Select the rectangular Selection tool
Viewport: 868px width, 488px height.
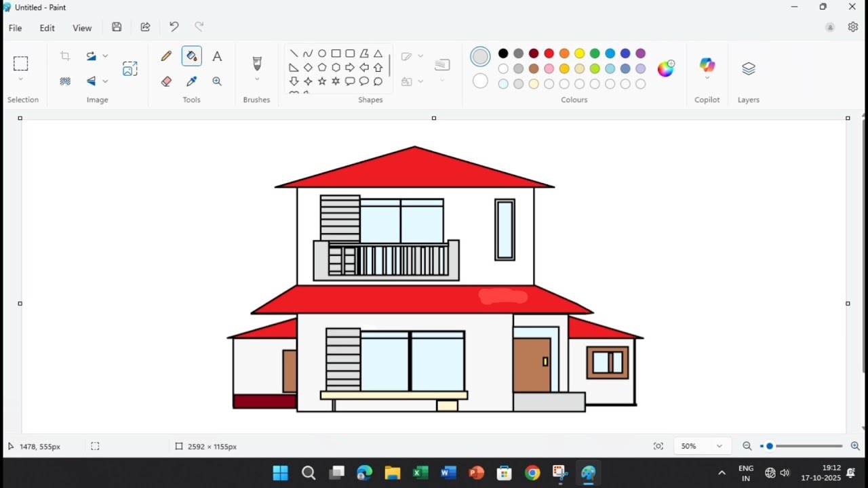pos(20,64)
